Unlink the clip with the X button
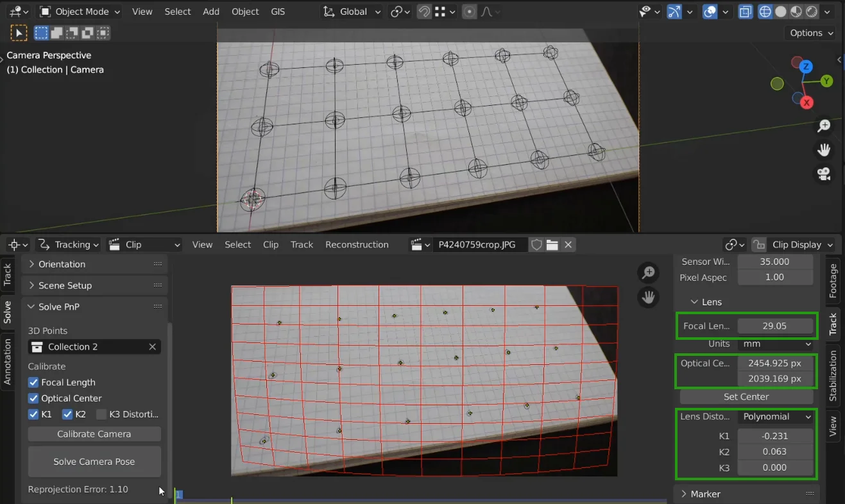The image size is (845, 504). [567, 244]
